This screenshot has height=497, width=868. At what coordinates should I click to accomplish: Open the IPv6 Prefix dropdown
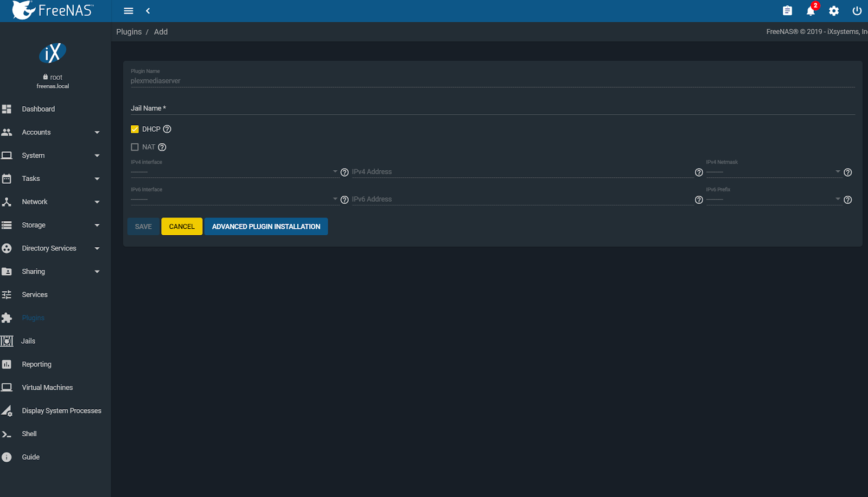tap(774, 199)
